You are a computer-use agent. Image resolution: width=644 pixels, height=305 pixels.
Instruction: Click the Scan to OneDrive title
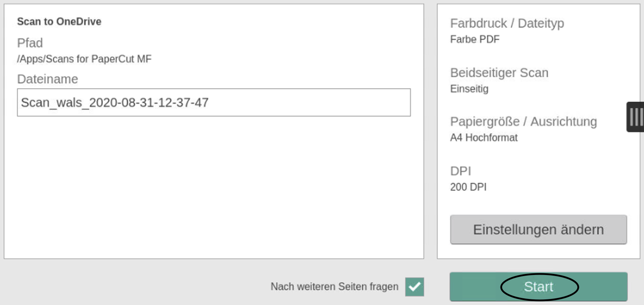click(x=59, y=22)
